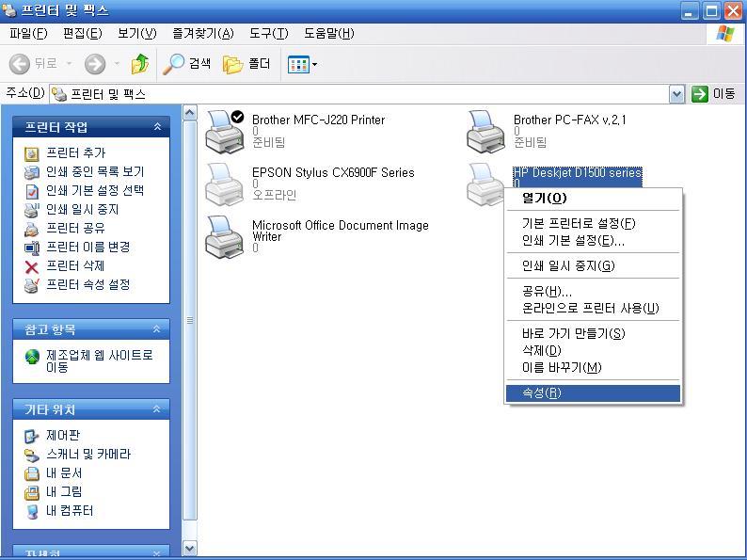Click the 스캐너 및 카메라 link text
This screenshot has height=560, width=747.
(88, 455)
